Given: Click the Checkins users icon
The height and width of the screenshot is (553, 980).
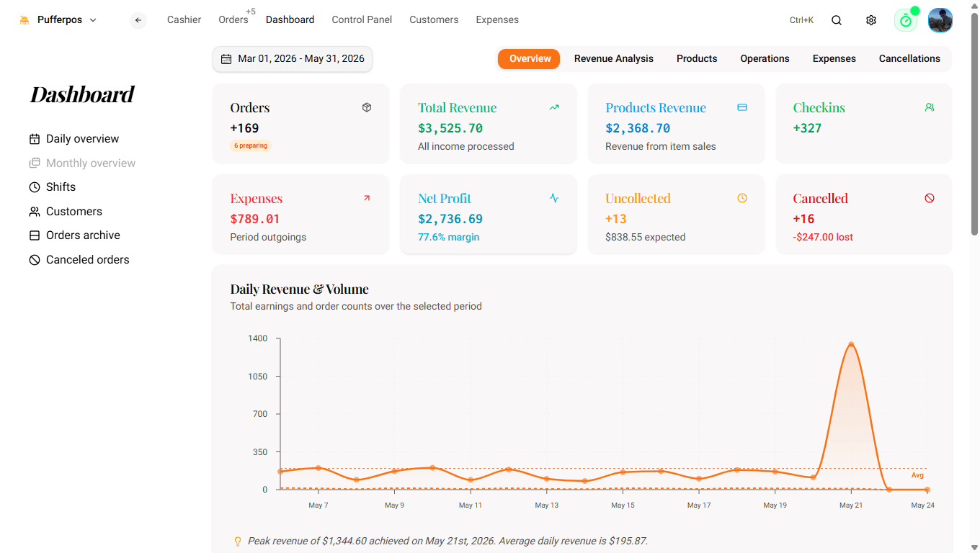Looking at the screenshot, I should click(930, 107).
